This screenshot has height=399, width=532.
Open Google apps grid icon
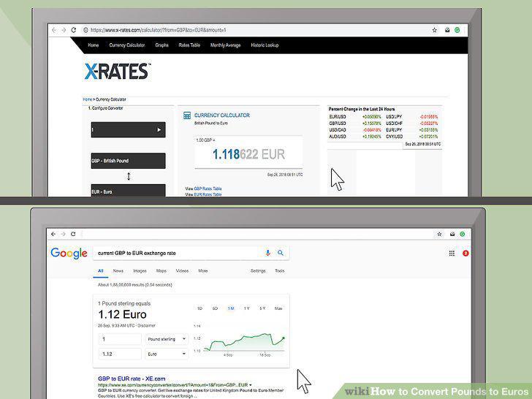(x=452, y=253)
